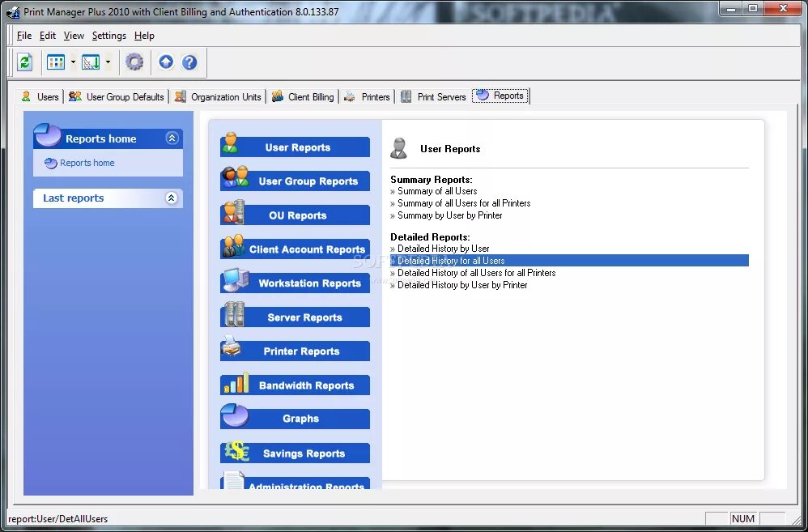This screenshot has height=532, width=808.
Task: Open Summary of all Users report
Action: (437, 191)
